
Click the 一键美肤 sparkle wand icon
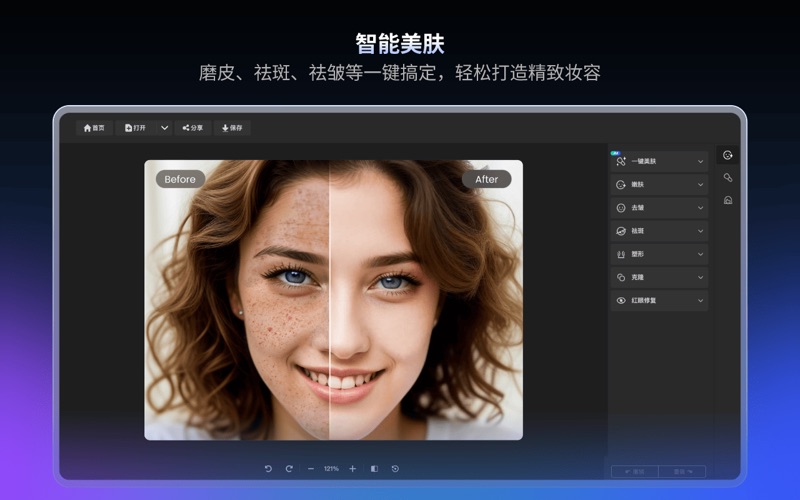pos(621,161)
